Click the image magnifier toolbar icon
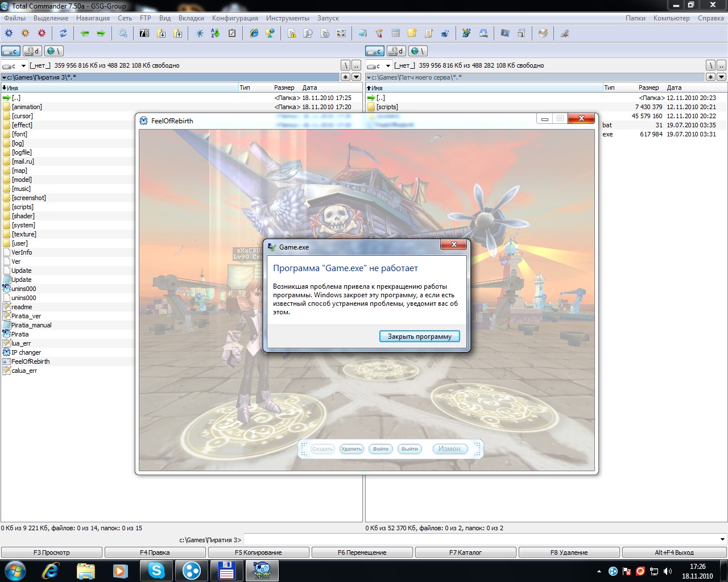The height and width of the screenshot is (582, 728). point(483,34)
